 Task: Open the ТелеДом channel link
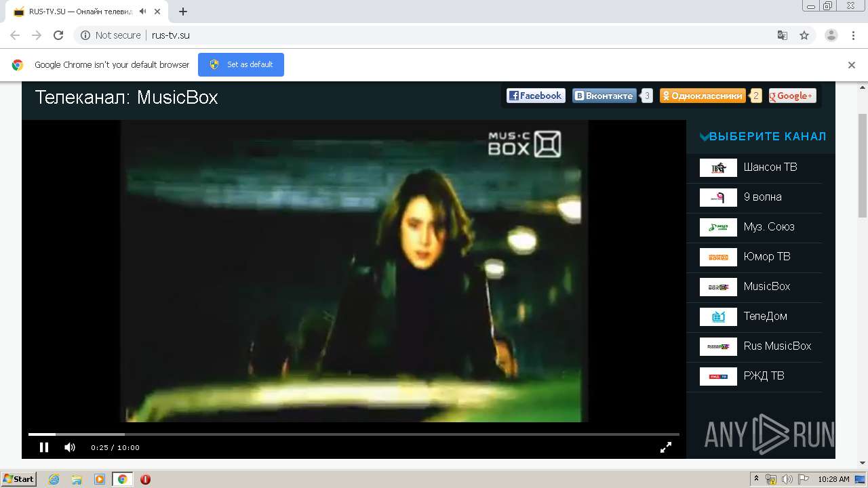click(x=766, y=317)
